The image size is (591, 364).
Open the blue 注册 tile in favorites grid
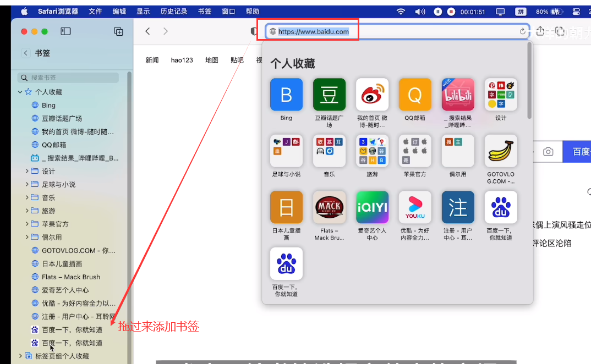pos(458,207)
